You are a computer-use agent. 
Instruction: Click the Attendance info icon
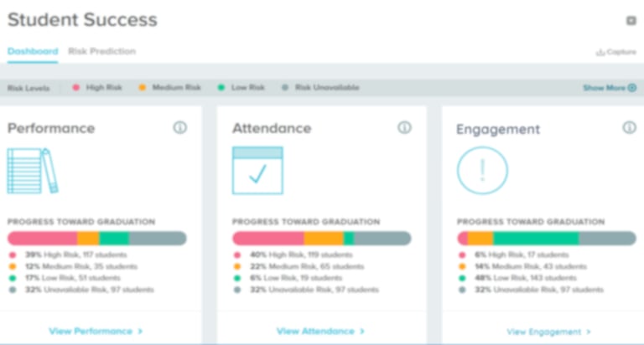pos(404,127)
